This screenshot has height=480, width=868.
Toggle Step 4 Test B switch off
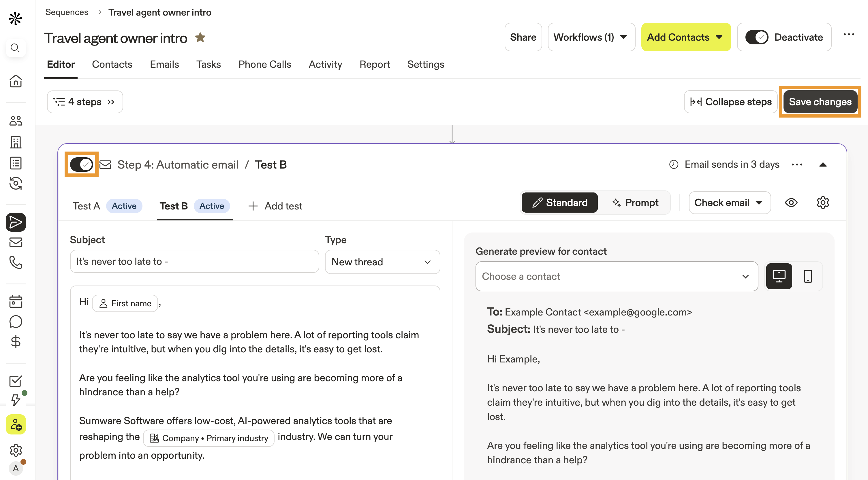point(81,165)
